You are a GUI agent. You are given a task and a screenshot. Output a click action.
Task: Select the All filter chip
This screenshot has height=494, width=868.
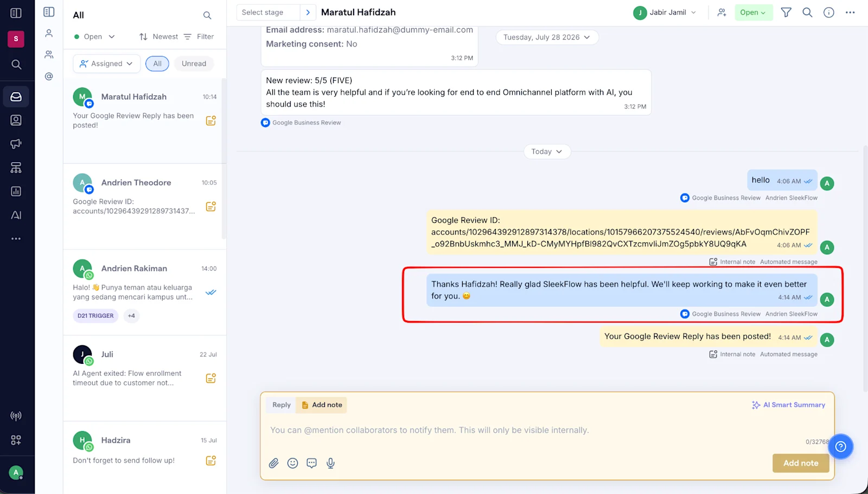[157, 63]
